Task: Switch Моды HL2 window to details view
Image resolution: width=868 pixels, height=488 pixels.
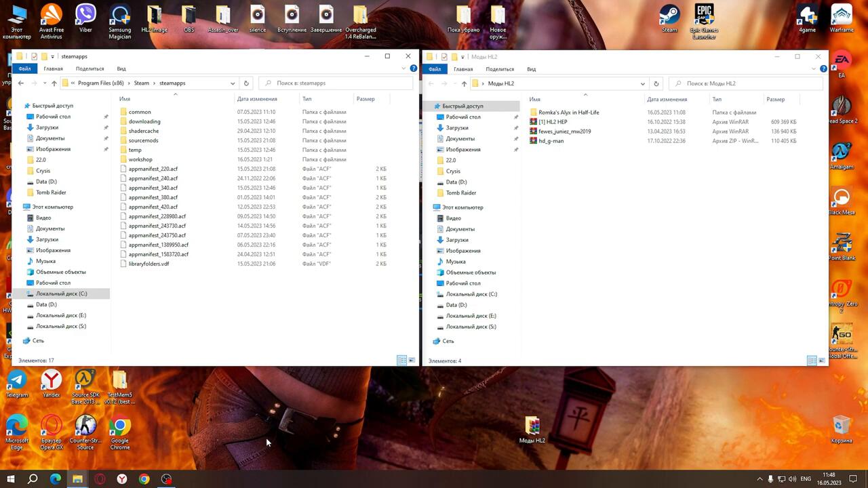Action: coord(811,361)
